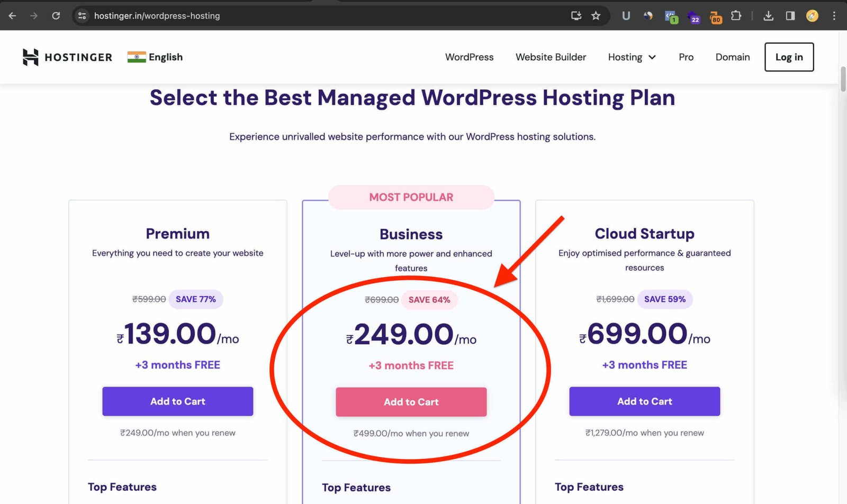The height and width of the screenshot is (504, 847).
Task: Click the browser forward arrow
Action: pos(34,16)
